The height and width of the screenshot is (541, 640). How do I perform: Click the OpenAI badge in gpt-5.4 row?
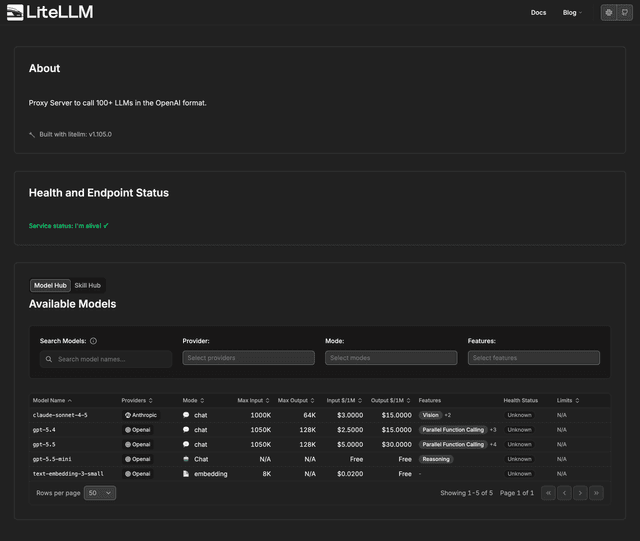tap(138, 430)
